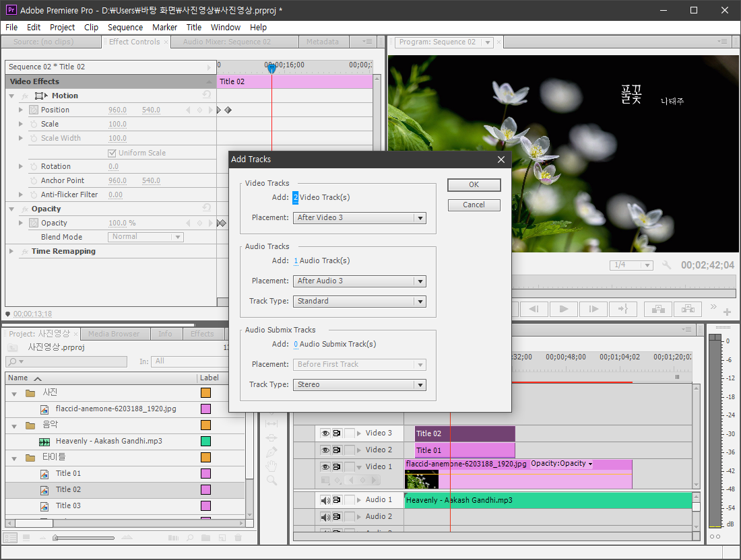Open Audio Tracks Track Type Standard dropdown

pos(359,302)
